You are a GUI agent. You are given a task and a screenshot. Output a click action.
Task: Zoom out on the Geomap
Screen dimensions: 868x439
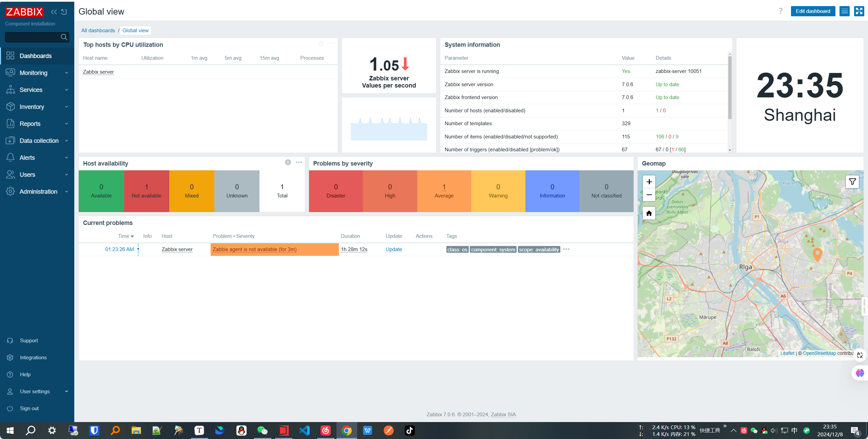649,195
